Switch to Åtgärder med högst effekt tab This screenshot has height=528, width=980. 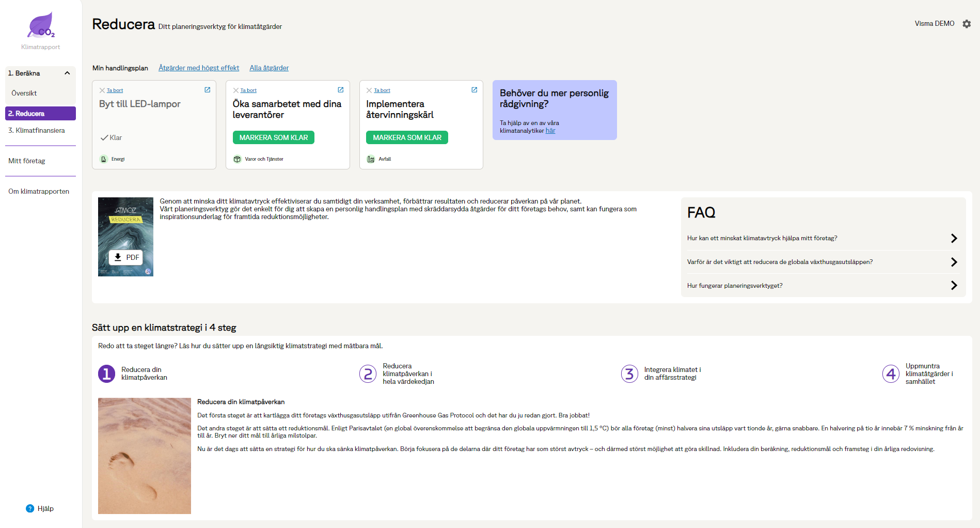point(199,68)
